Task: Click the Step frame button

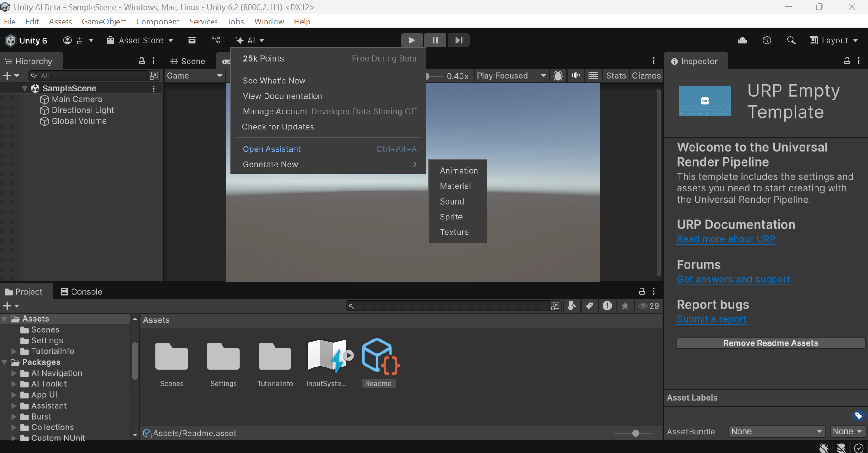Action: coord(458,40)
